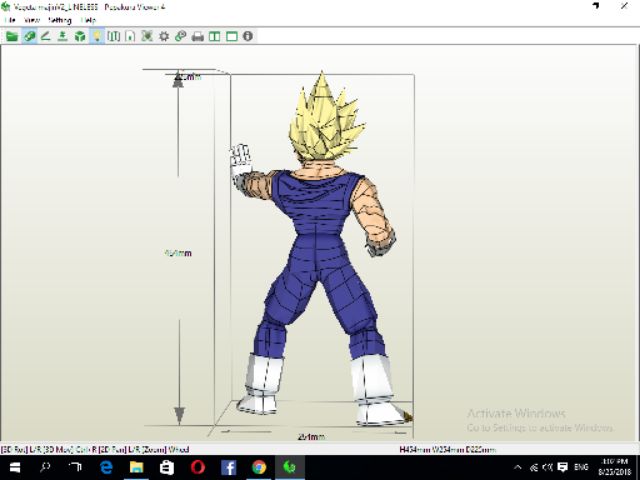Open the taskbar clock and date
This screenshot has height=480, width=640.
click(x=615, y=467)
